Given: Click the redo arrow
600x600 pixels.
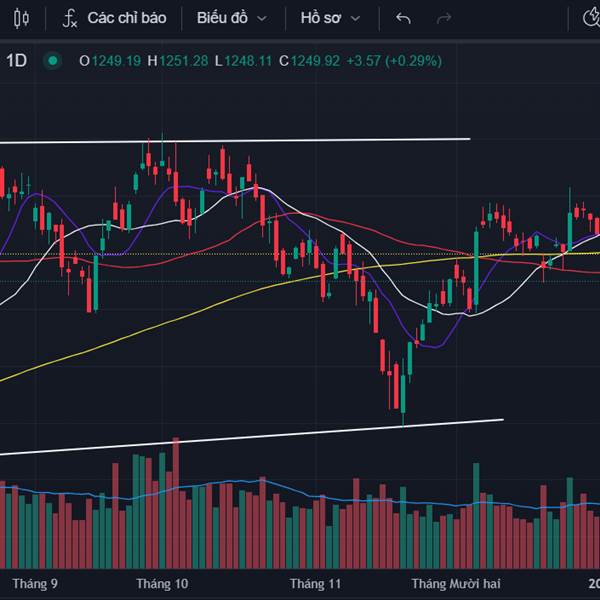Looking at the screenshot, I should pos(444,18).
